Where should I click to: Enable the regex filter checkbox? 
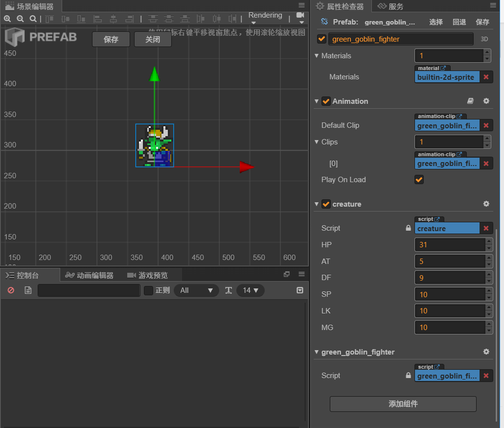(148, 290)
